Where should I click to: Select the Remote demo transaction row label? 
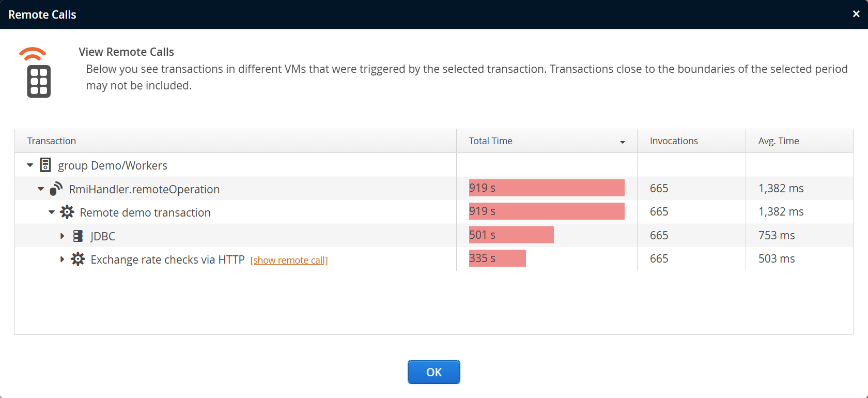[x=145, y=212]
